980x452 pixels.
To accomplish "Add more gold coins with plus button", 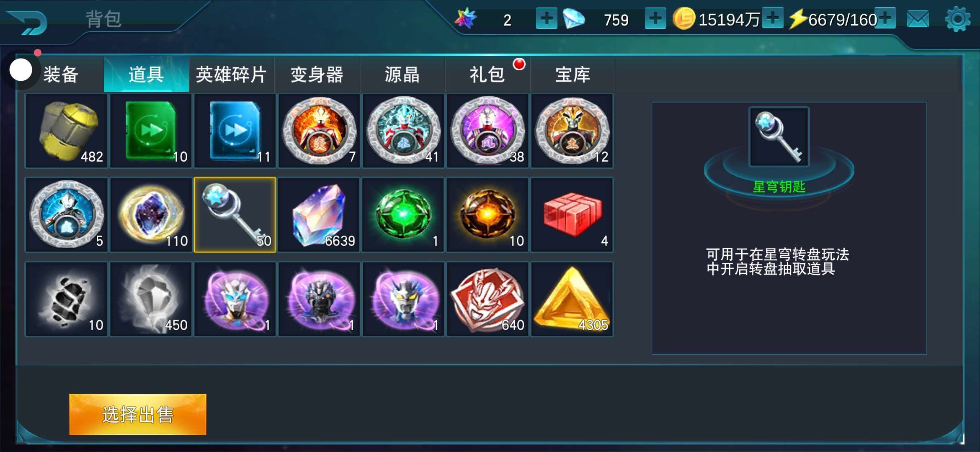I will tap(773, 18).
